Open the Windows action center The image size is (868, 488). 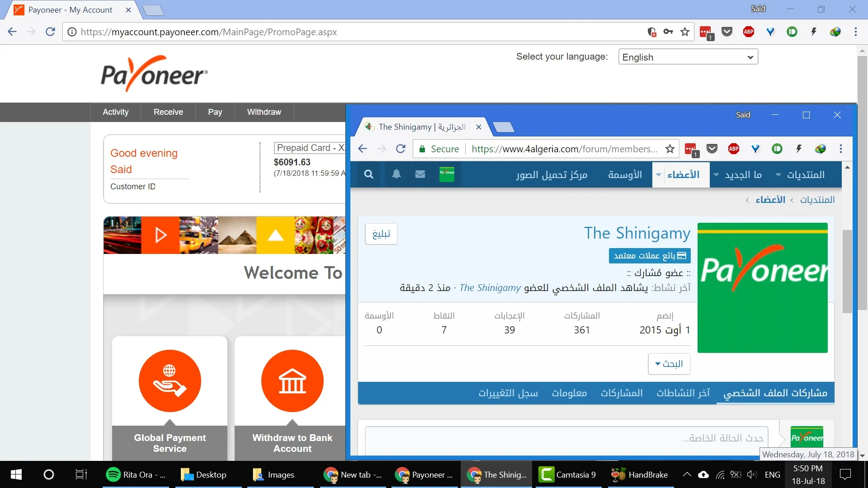pos(845,474)
